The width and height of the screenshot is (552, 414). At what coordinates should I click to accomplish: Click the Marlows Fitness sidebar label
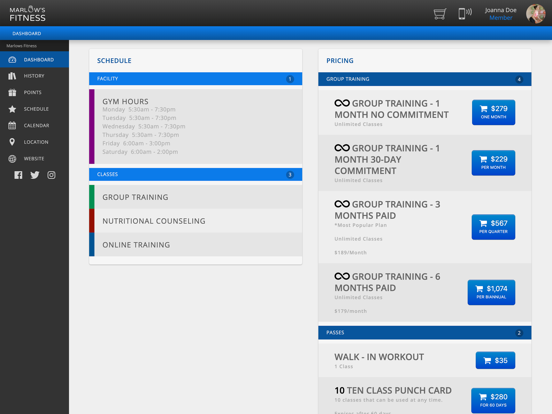tap(21, 46)
